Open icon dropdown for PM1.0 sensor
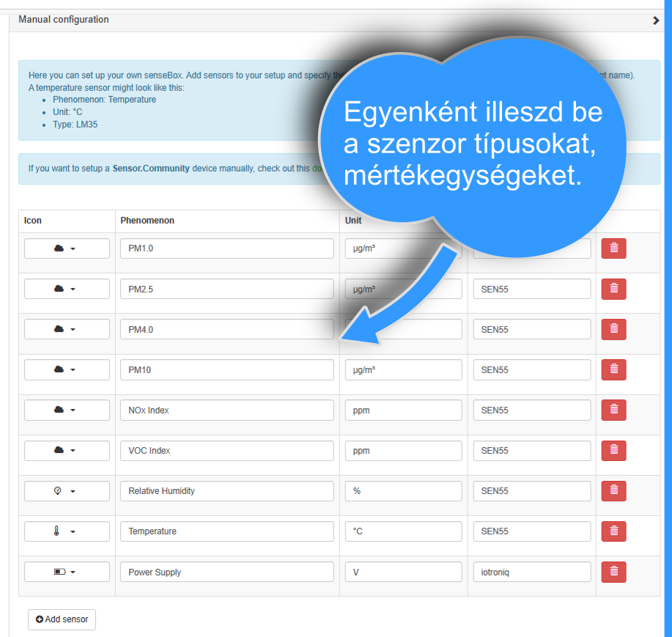This screenshot has height=637, width=672. click(x=67, y=248)
